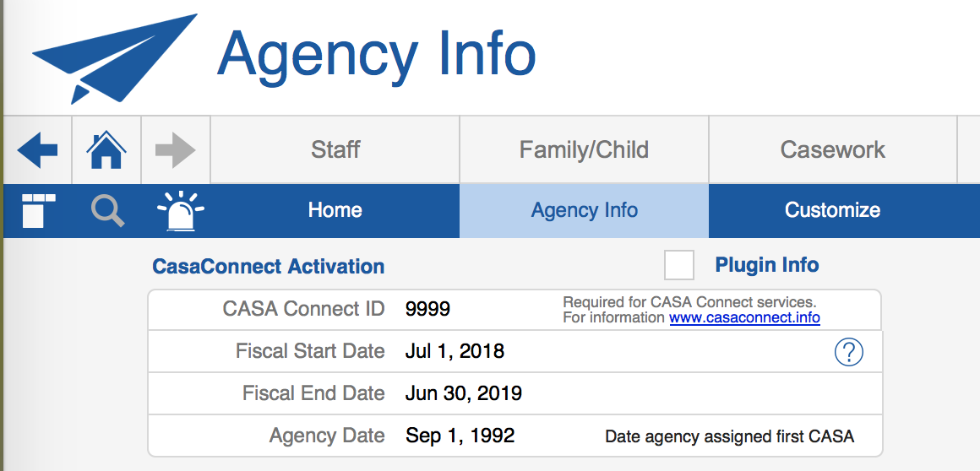Open the alarm siren alerts icon
This screenshot has width=980, height=471.
(x=180, y=211)
